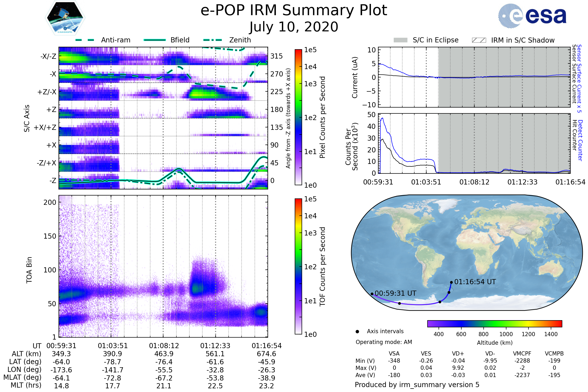The image size is (588, 392).
Task: Click the July 10, 2020 date heading
Action: click(294, 27)
